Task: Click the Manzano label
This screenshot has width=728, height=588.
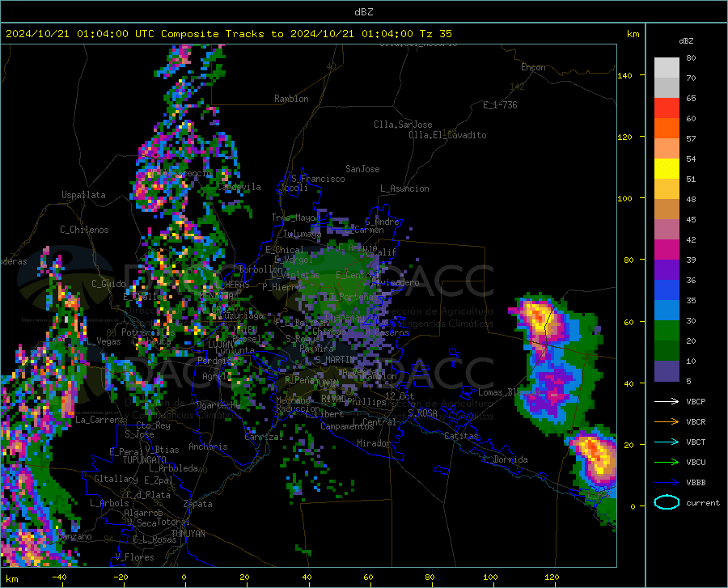Action: pyautogui.click(x=74, y=536)
